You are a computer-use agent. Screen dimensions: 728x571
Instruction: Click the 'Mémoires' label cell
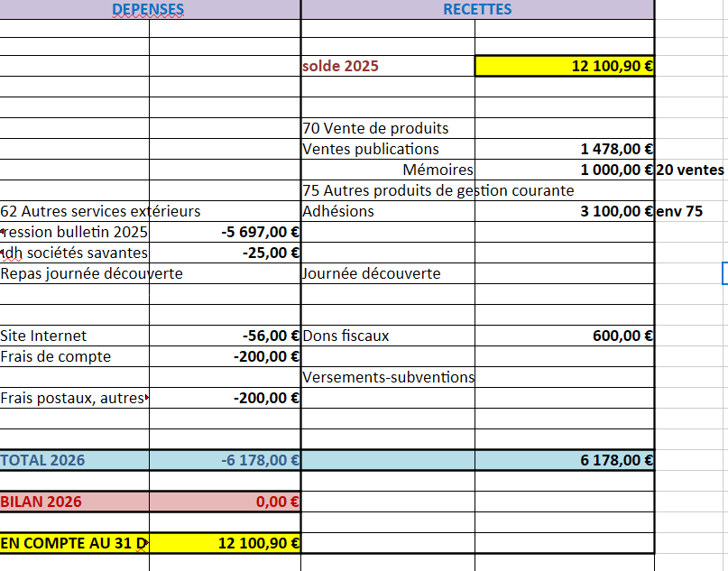click(x=438, y=170)
